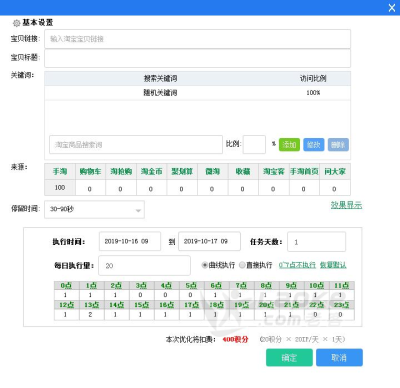Confirm with the green 确定 button
This screenshot has height=388, width=400.
289,358
